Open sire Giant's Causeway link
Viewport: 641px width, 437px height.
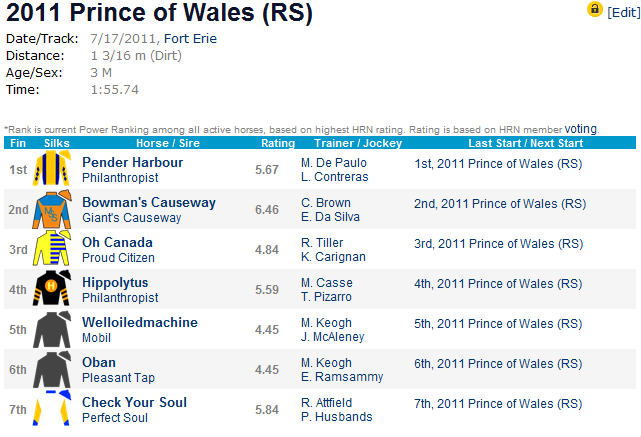click(x=132, y=218)
